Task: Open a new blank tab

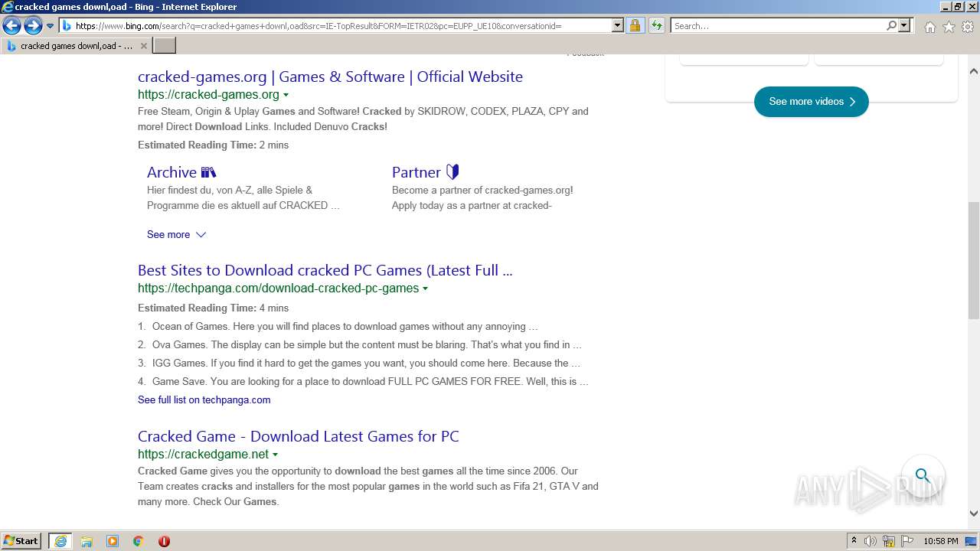Action: point(165,46)
